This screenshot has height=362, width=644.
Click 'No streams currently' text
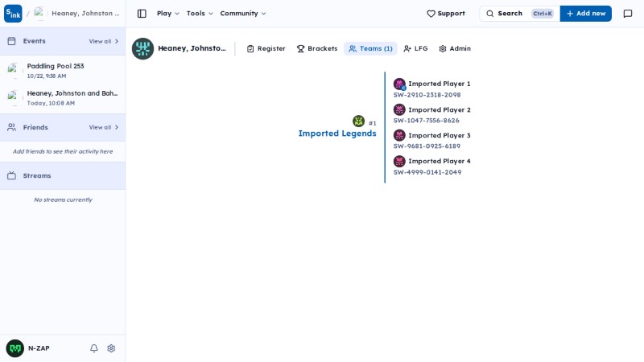pyautogui.click(x=64, y=200)
